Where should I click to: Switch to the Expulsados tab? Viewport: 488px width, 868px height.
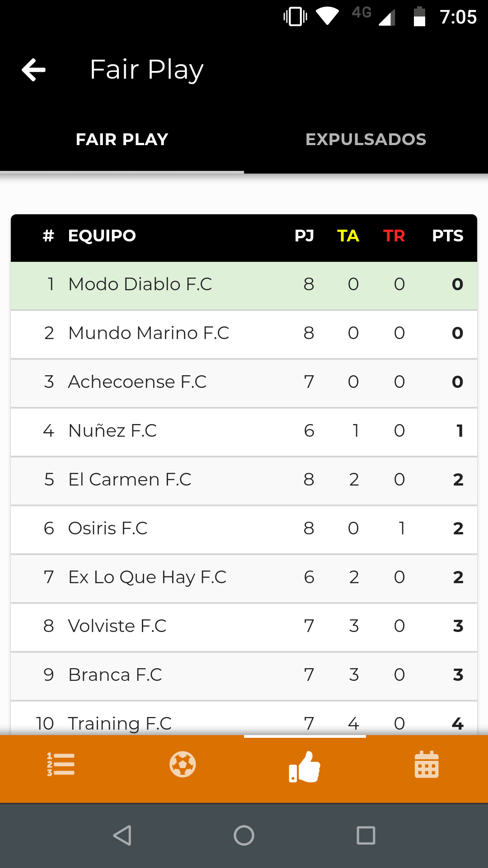[366, 140]
